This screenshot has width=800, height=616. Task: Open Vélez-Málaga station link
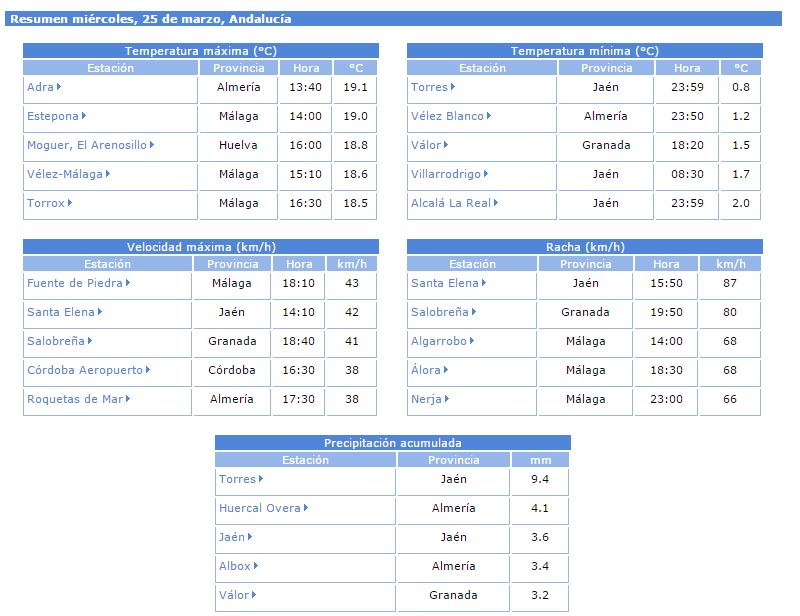[x=65, y=174]
